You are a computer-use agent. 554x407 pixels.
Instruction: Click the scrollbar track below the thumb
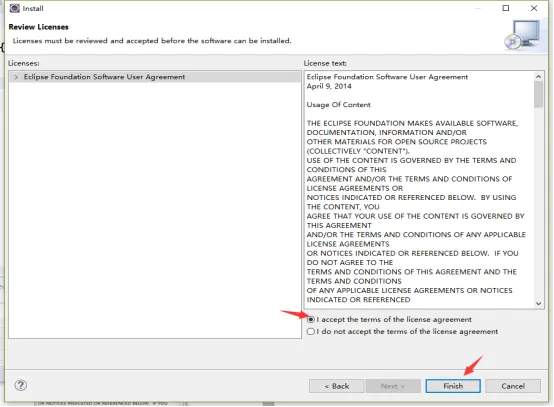(538, 204)
